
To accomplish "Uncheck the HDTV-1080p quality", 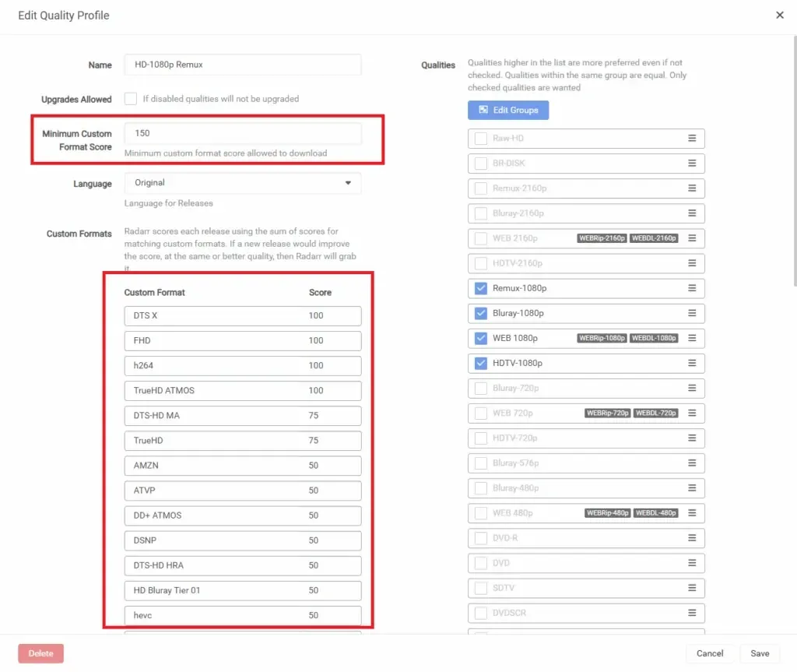I will pyautogui.click(x=480, y=363).
